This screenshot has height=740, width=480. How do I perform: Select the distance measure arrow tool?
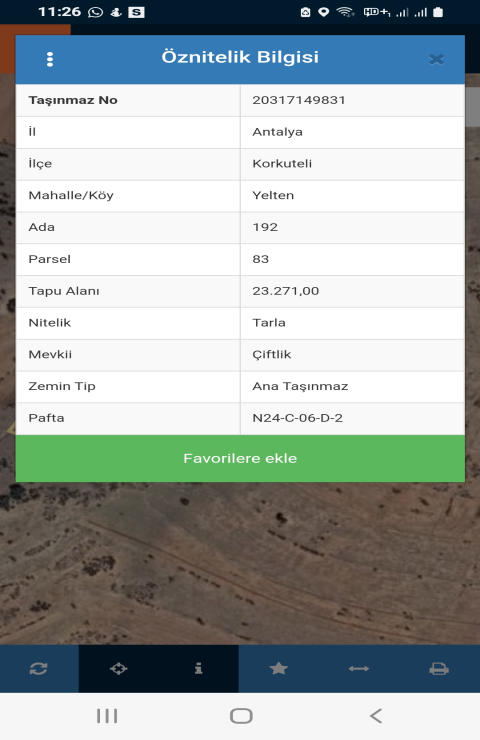click(359, 668)
